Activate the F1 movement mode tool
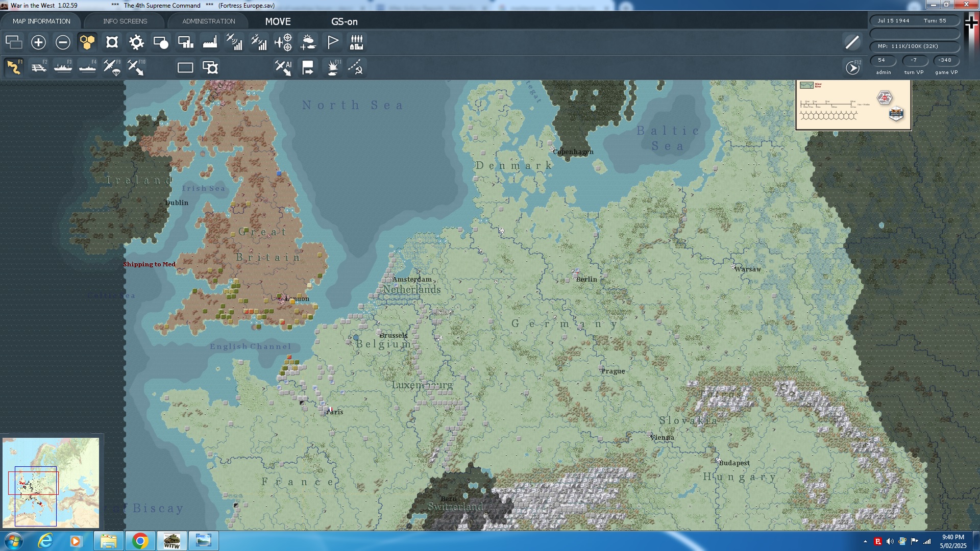Image resolution: width=980 pixels, height=551 pixels. pyautogui.click(x=14, y=67)
